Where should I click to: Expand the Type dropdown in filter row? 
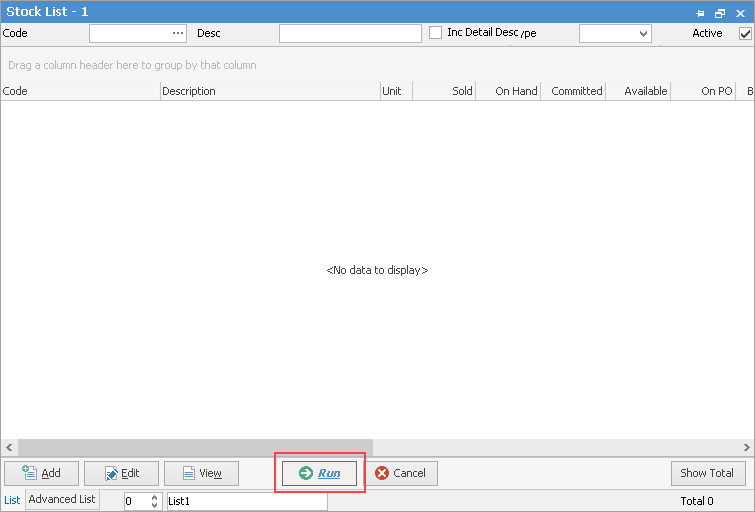642,33
